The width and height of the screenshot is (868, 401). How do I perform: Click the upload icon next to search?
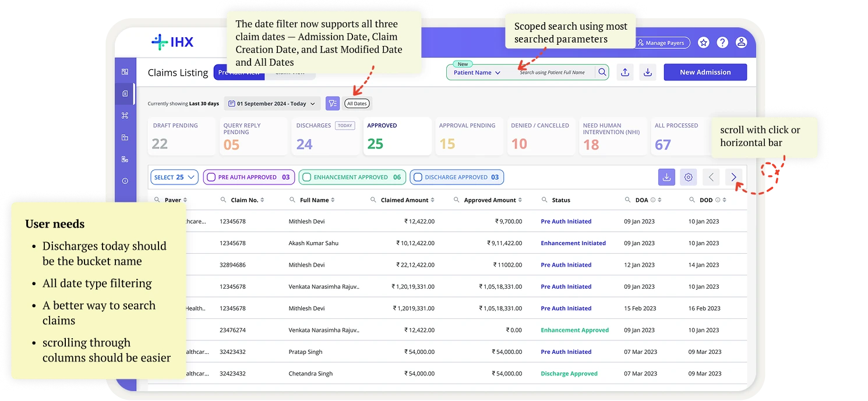(x=625, y=72)
